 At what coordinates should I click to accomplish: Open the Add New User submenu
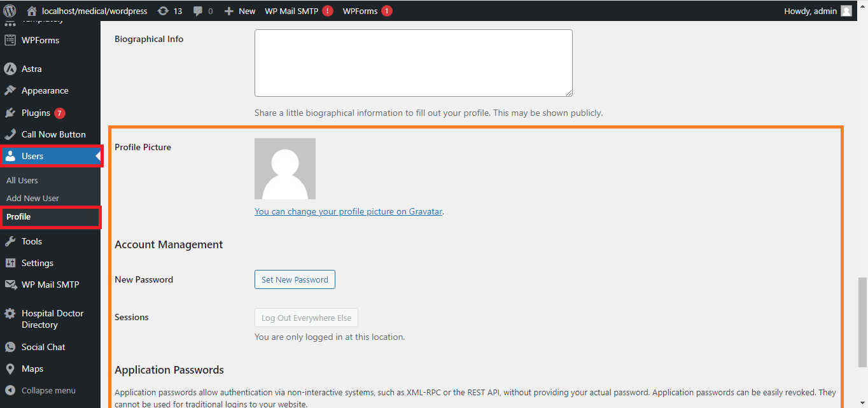click(32, 198)
